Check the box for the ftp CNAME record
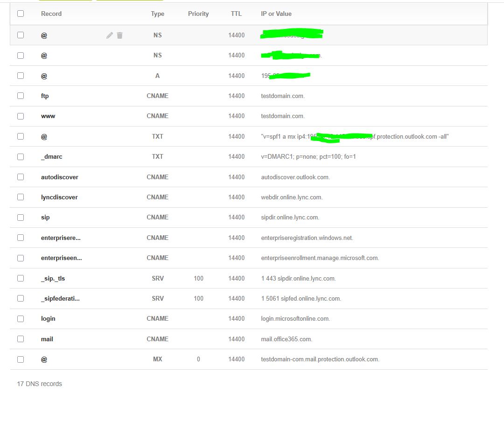The height and width of the screenshot is (422, 504). 21,96
